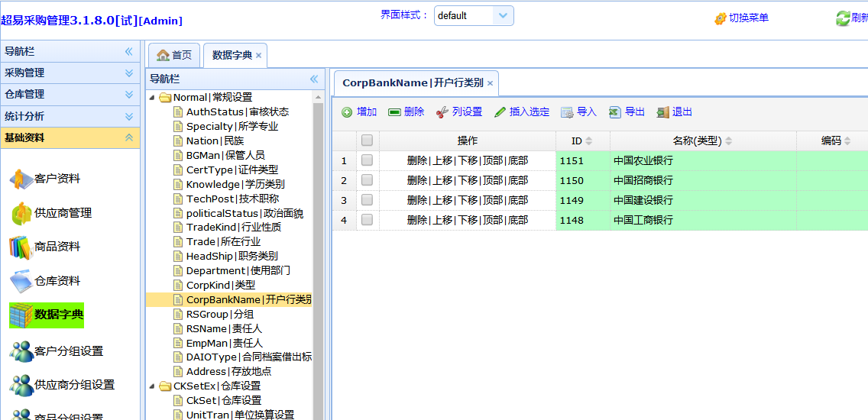Close the CorpBankName|开户行类别 tab
The image size is (868, 420).
click(x=491, y=83)
